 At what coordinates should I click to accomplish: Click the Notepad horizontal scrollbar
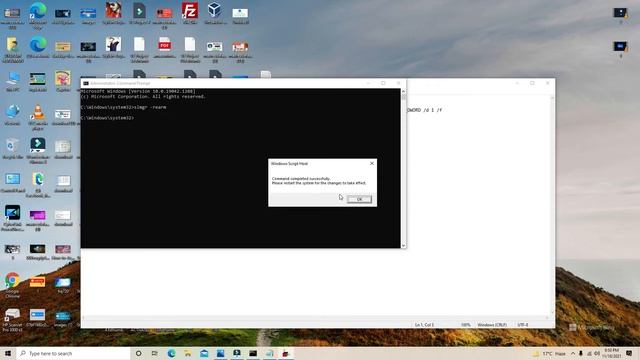coord(315,318)
